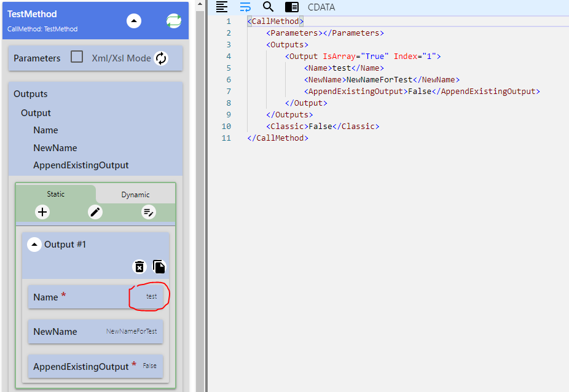Edit the Name field value test
The image size is (569, 392).
click(x=151, y=297)
